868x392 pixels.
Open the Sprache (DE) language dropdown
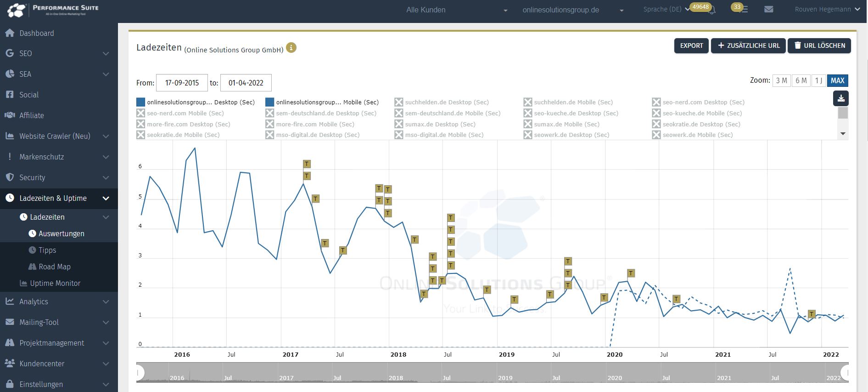pyautogui.click(x=666, y=9)
